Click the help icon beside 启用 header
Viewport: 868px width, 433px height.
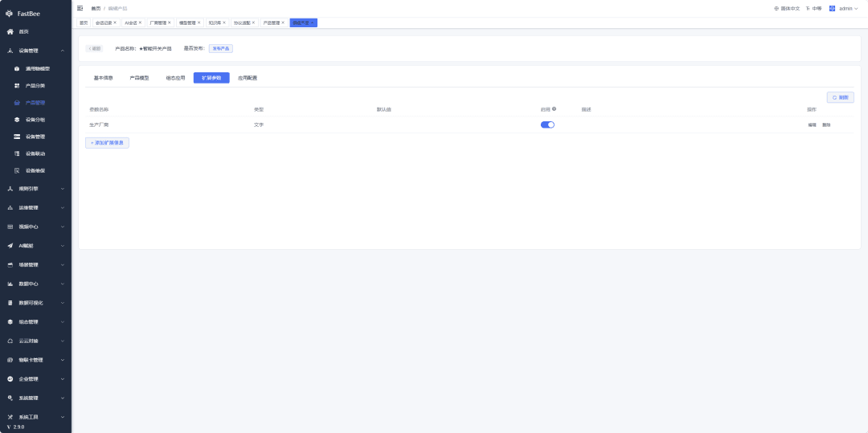[x=554, y=109]
